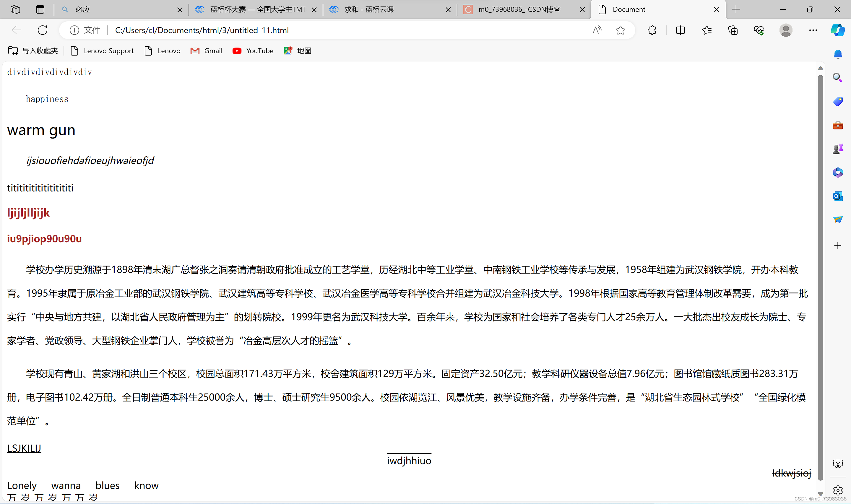Click the LSJKILIJ underlined link
The width and height of the screenshot is (851, 504).
24,448
